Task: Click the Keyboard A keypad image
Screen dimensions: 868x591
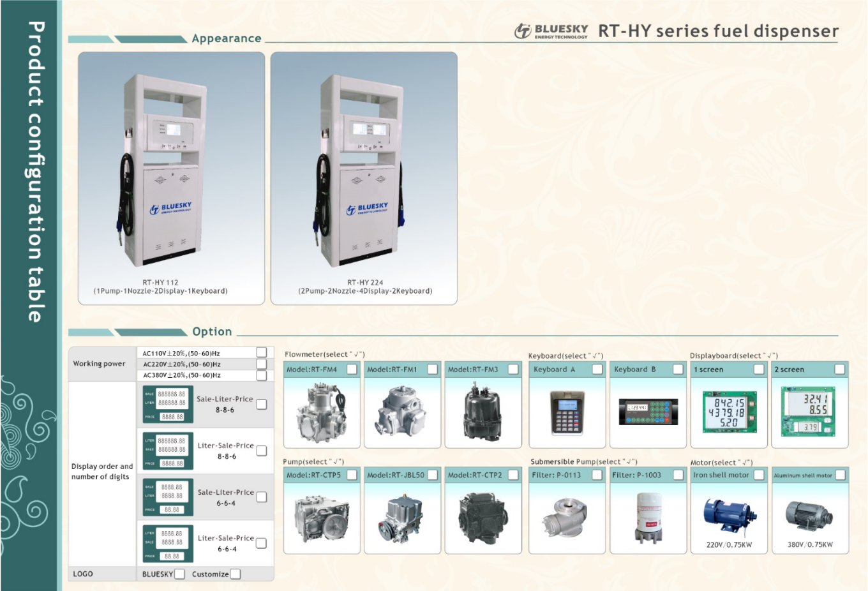Action: [567, 414]
